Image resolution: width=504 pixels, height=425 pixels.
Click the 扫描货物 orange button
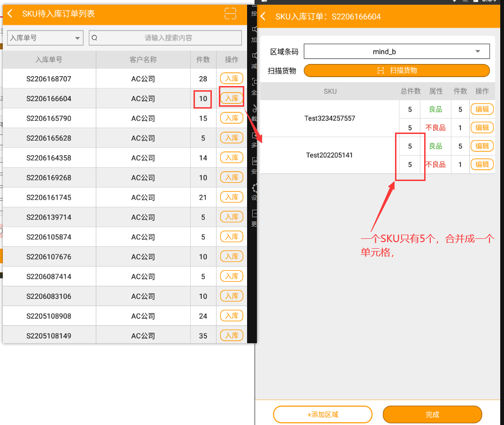click(x=396, y=71)
